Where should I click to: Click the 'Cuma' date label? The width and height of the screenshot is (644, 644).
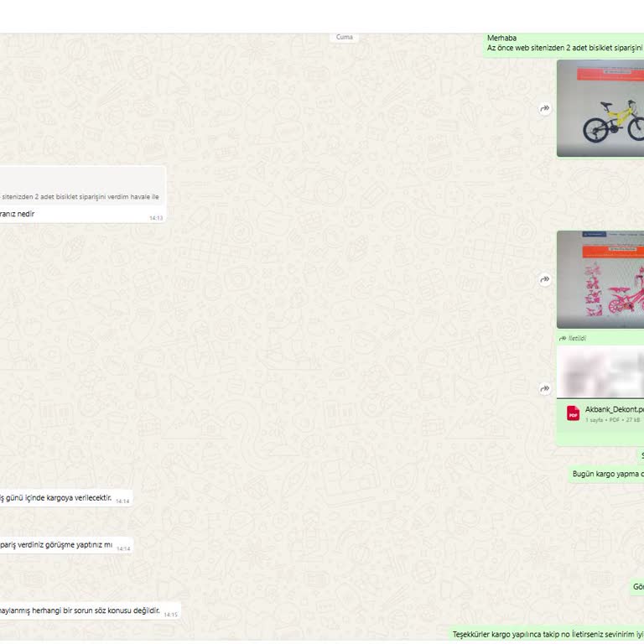pos(344,37)
